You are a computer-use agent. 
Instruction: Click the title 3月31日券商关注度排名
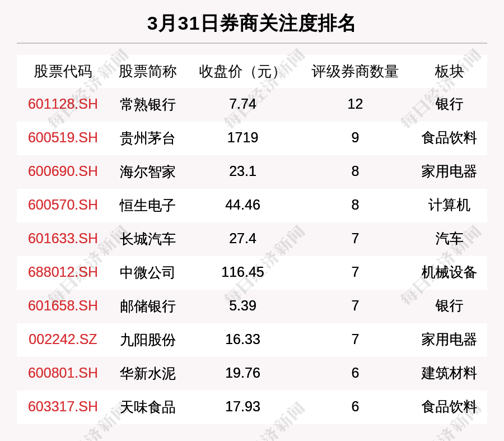click(251, 24)
